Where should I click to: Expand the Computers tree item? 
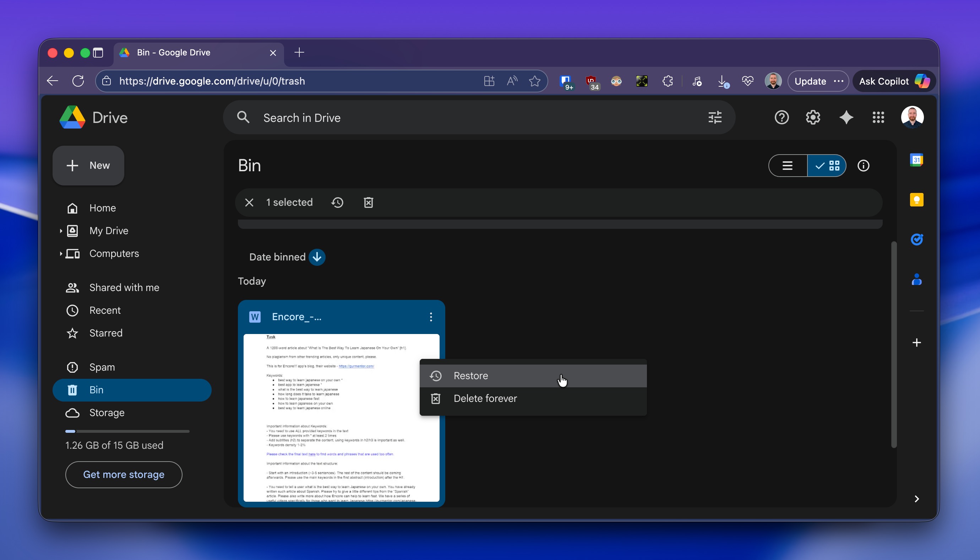(60, 253)
